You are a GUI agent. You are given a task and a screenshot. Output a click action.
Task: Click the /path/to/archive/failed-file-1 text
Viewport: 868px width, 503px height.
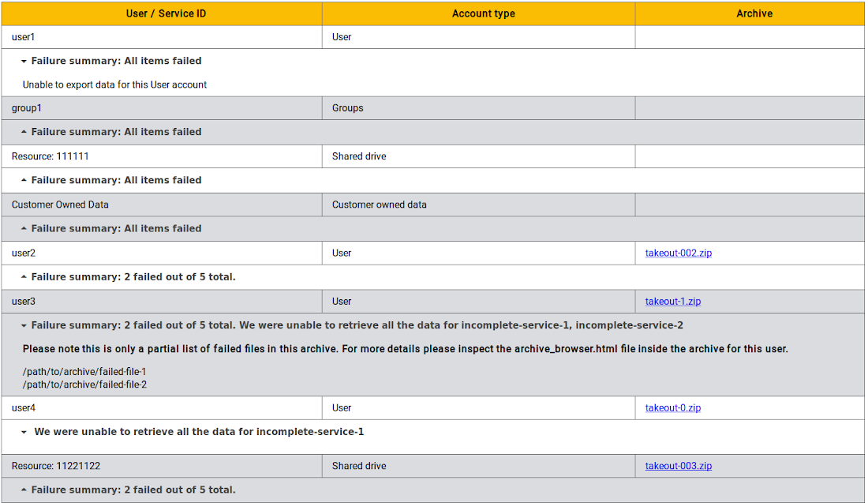tap(84, 372)
